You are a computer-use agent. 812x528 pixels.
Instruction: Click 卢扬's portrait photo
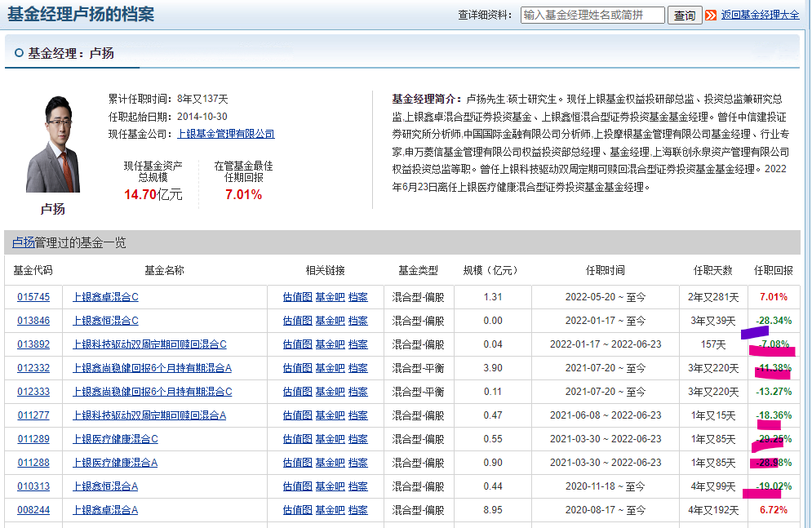point(53,144)
